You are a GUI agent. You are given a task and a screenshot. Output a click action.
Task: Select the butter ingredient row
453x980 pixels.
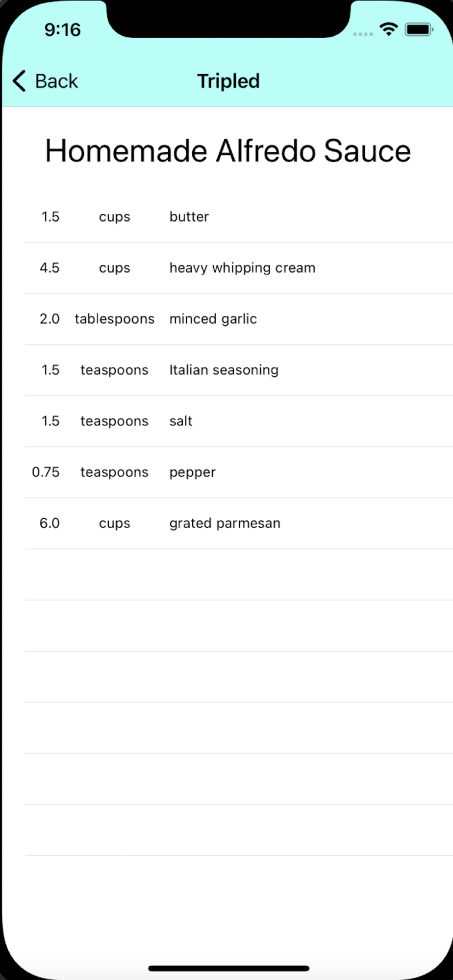click(x=239, y=217)
